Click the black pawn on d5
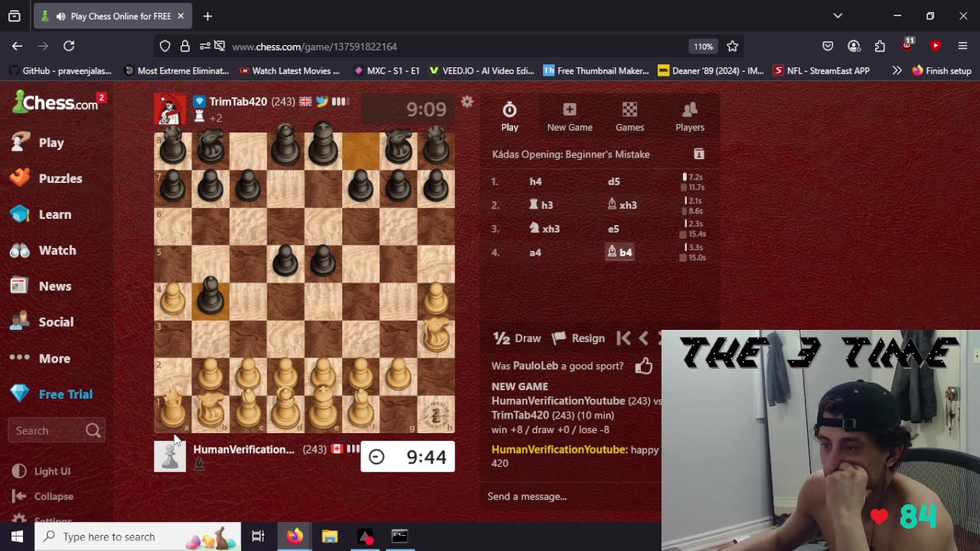This screenshot has height=551, width=980. click(x=286, y=262)
